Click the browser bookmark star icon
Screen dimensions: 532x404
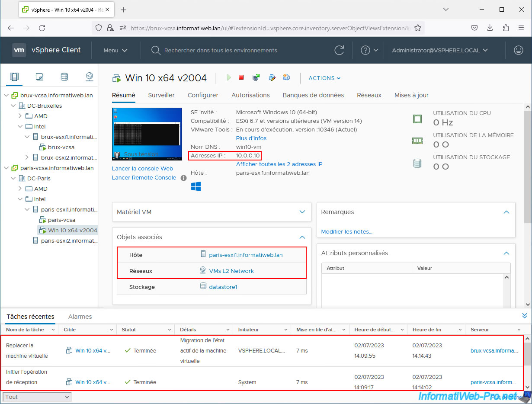417,28
